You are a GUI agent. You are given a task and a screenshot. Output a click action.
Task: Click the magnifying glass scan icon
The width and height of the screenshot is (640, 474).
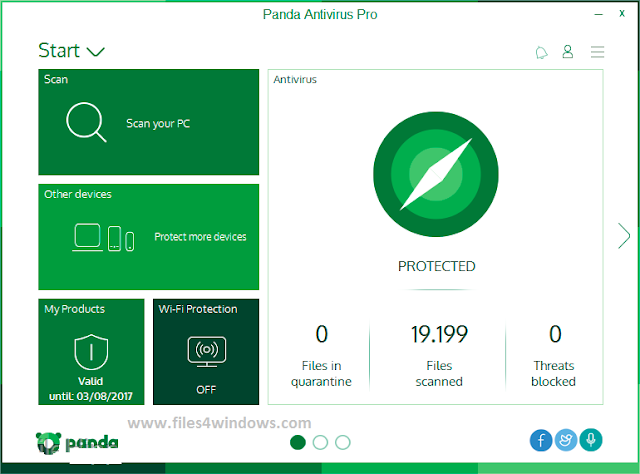(86, 122)
